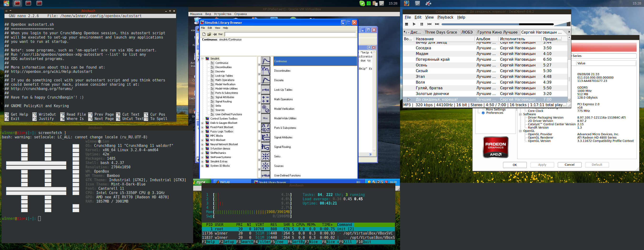Image resolution: width=644 pixels, height=250 pixels.
Task: Select the track Золотые денечки
Action: (x=485, y=94)
